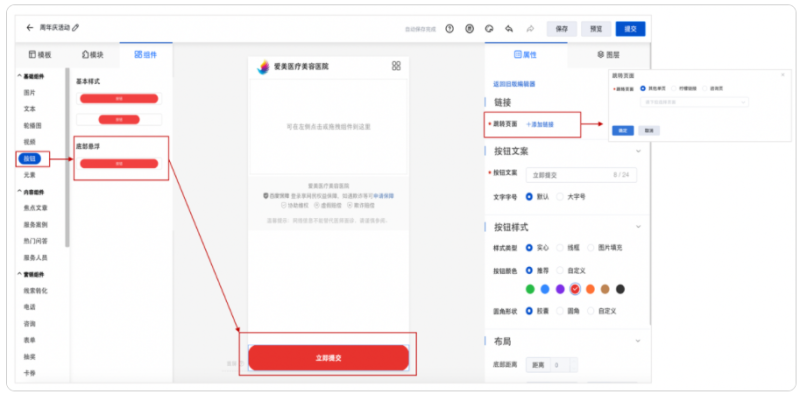The width and height of the screenshot is (800, 394).
Task: Click the 添加链接 link
Action: [x=540, y=124]
